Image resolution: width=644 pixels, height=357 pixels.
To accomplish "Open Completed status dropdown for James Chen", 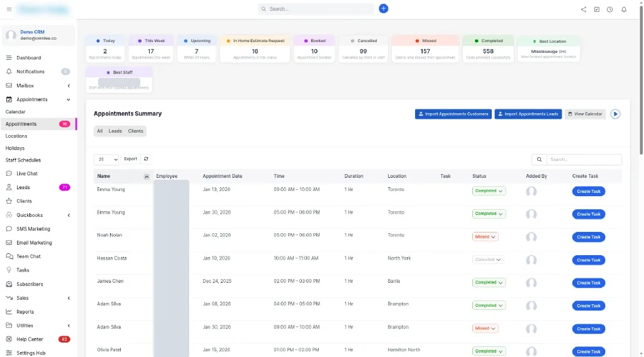I will [x=488, y=283].
